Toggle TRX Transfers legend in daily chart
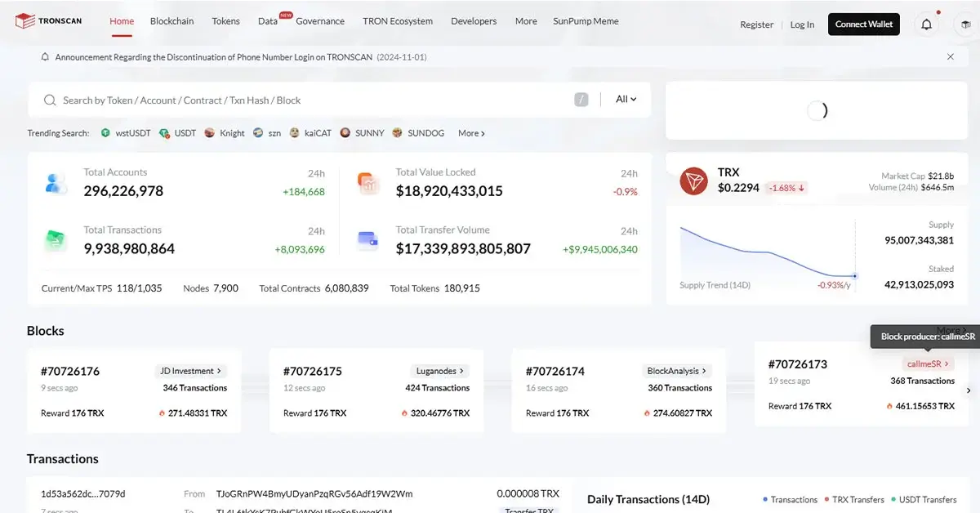 856,499
